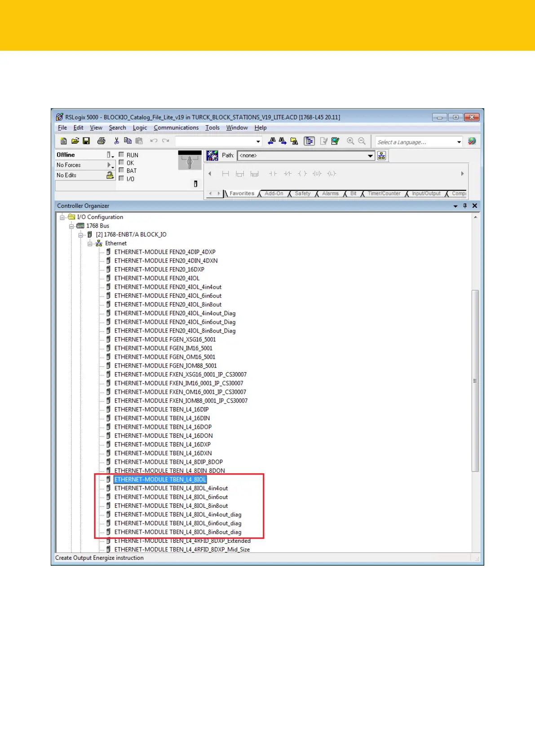Click the controller key switch image
The height and width of the screenshot is (756, 535).
190,161
